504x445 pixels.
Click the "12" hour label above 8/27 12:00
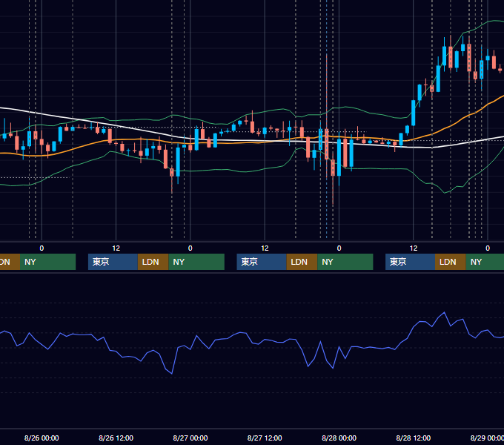265,248
